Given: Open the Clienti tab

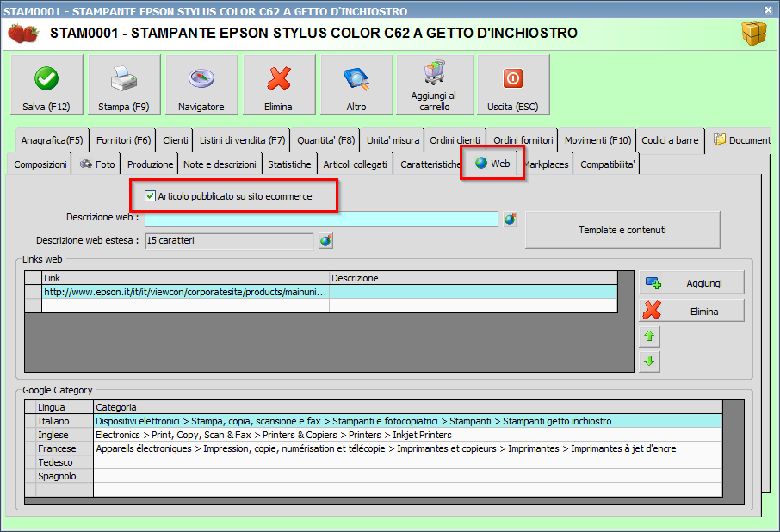Looking at the screenshot, I should tap(176, 140).
